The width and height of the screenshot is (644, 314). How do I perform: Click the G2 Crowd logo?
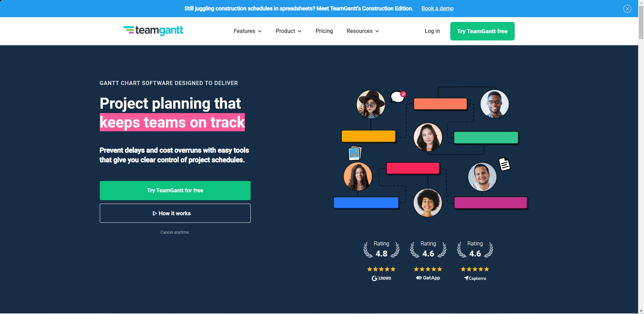[381, 278]
